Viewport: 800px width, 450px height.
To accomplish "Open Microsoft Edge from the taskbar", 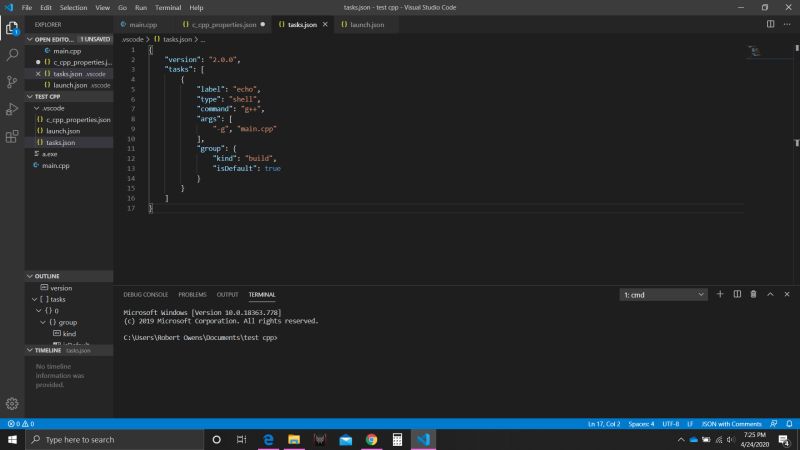I will pyautogui.click(x=268, y=439).
